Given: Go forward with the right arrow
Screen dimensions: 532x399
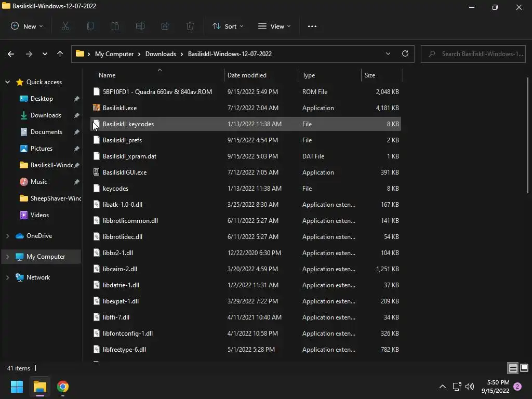Looking at the screenshot, I should point(29,54).
